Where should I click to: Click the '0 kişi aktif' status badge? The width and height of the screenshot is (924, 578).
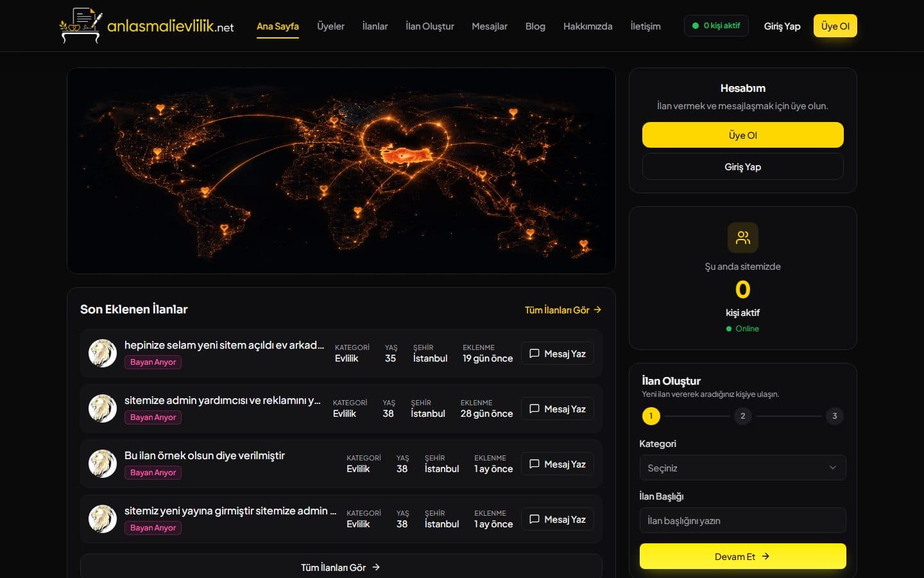[x=716, y=26]
